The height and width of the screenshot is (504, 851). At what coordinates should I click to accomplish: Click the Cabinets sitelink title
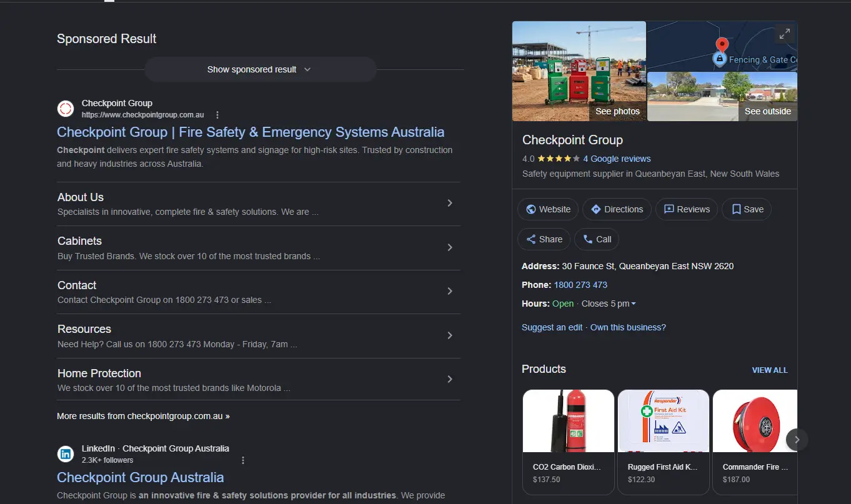[x=79, y=241]
